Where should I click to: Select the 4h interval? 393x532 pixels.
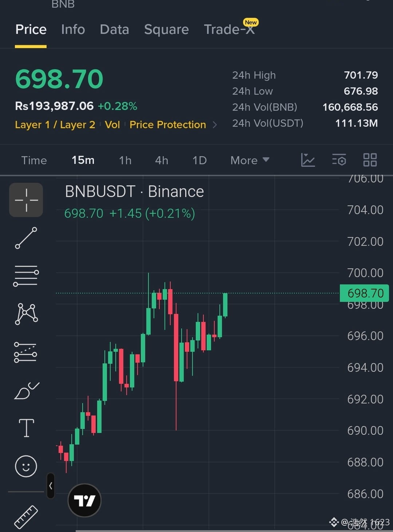[162, 160]
